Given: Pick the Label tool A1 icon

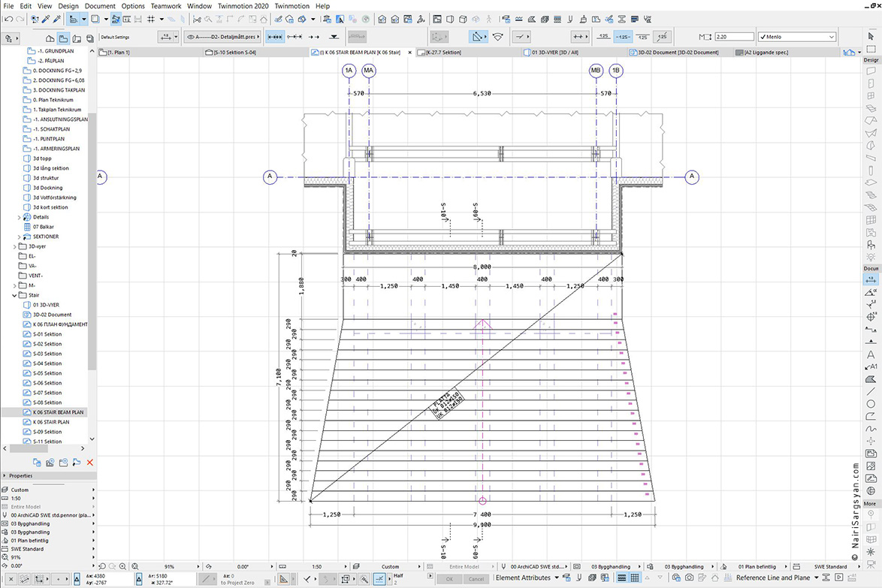Looking at the screenshot, I should coord(871,366).
